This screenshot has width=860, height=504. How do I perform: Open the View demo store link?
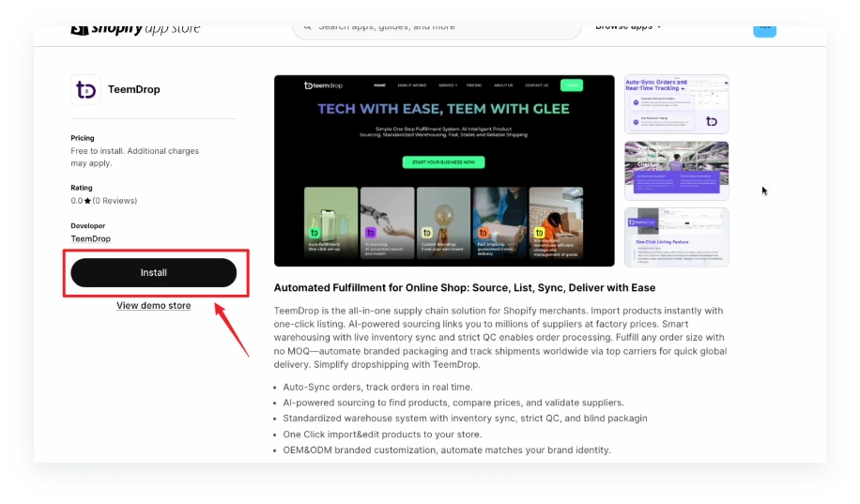coord(153,305)
